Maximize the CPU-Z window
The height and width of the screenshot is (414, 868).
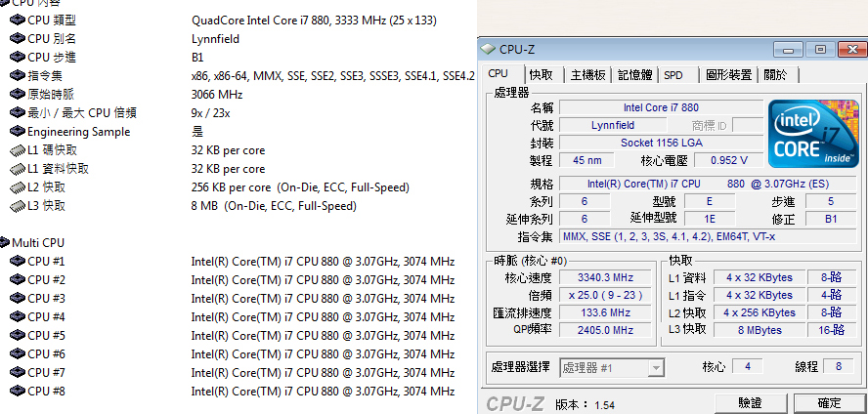(x=820, y=50)
